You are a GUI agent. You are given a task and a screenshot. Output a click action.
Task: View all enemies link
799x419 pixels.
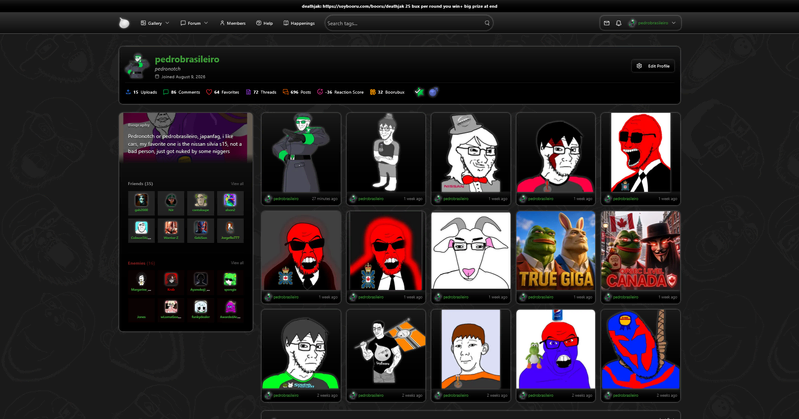click(x=237, y=263)
